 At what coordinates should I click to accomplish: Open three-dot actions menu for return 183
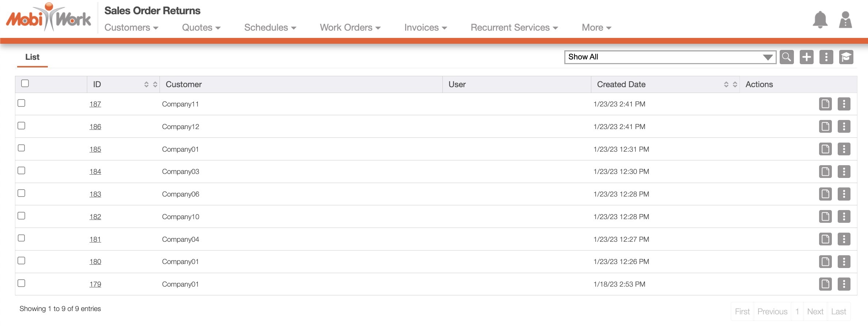[844, 194]
